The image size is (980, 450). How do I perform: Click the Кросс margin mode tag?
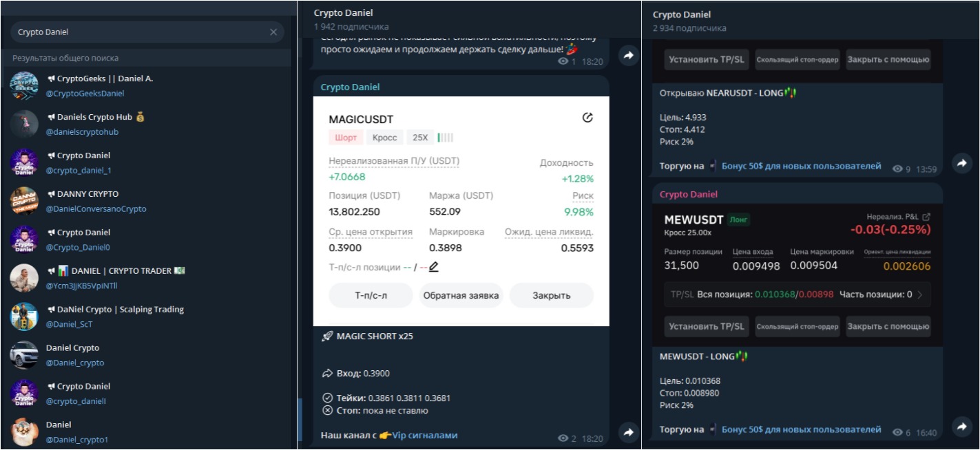pyautogui.click(x=385, y=138)
